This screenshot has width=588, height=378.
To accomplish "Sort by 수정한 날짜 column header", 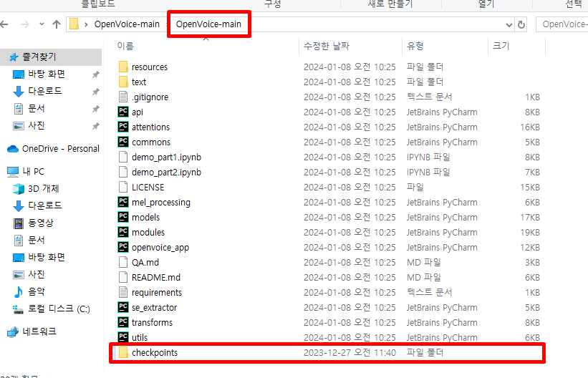I will [327, 46].
